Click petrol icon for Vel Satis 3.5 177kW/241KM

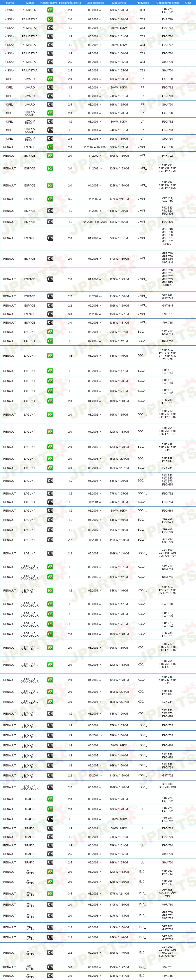50,894
